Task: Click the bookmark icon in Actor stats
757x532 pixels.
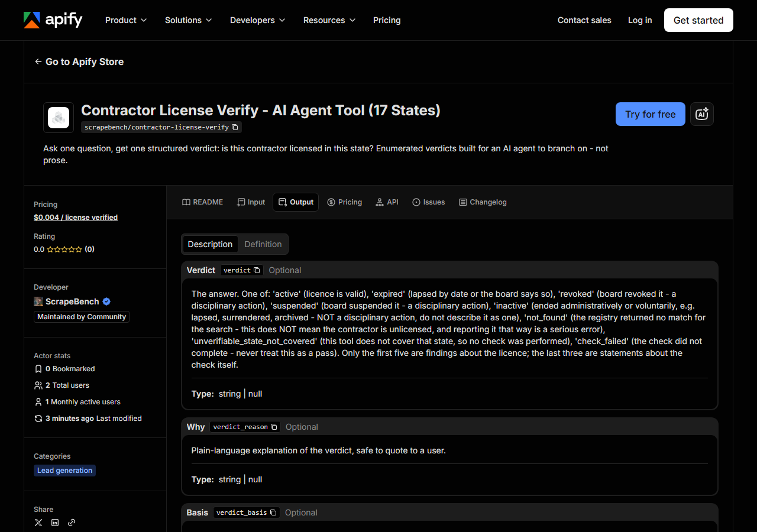Action: click(38, 369)
